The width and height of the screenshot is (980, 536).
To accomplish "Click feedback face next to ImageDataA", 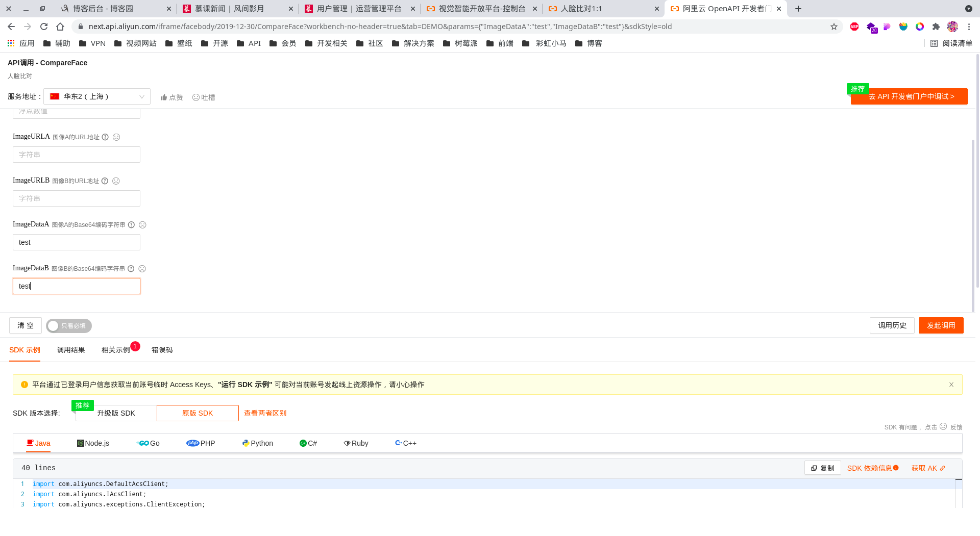I will [142, 225].
